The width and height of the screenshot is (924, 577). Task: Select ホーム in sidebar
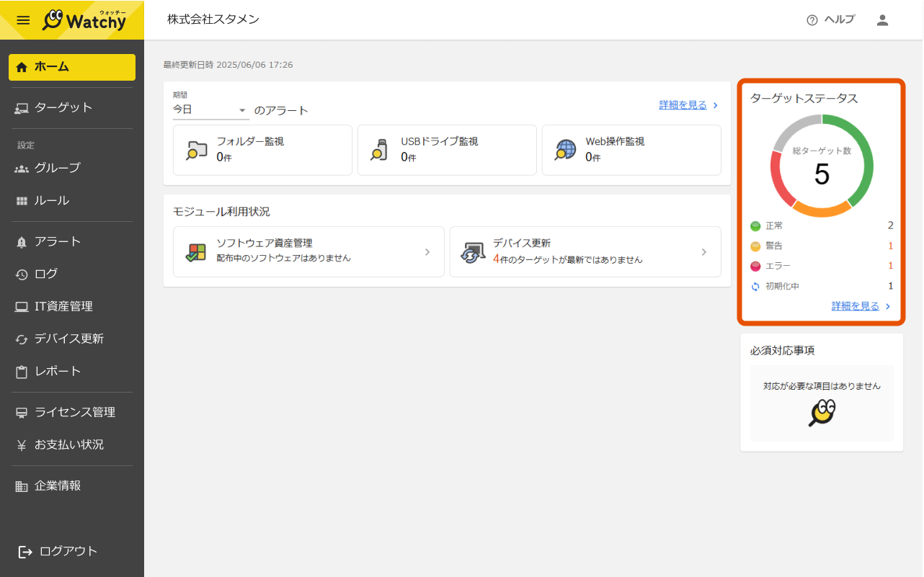[x=72, y=67]
